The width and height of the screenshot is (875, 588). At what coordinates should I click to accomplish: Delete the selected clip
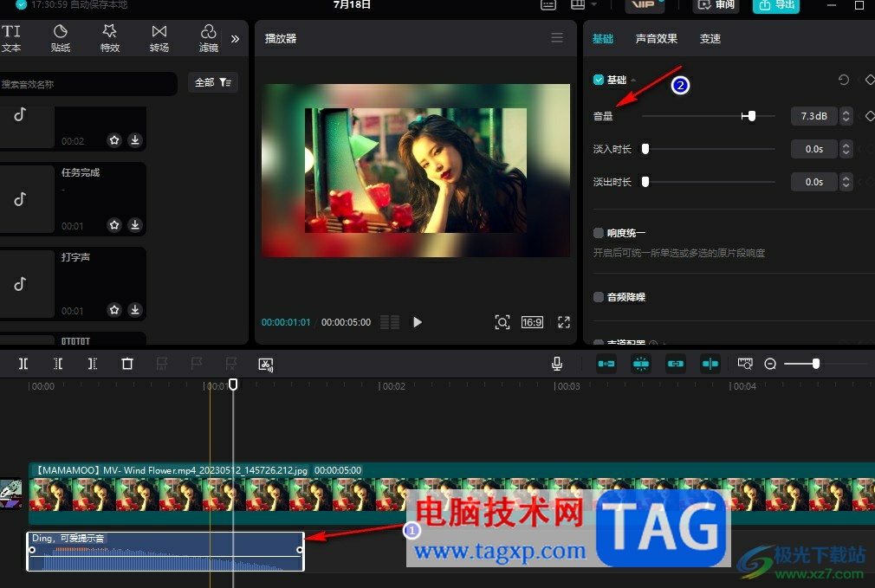coord(127,364)
